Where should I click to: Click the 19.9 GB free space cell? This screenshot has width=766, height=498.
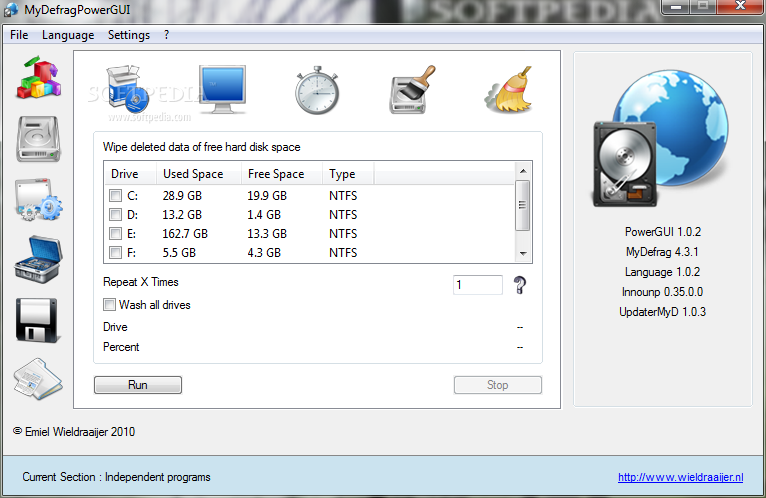pos(267,195)
